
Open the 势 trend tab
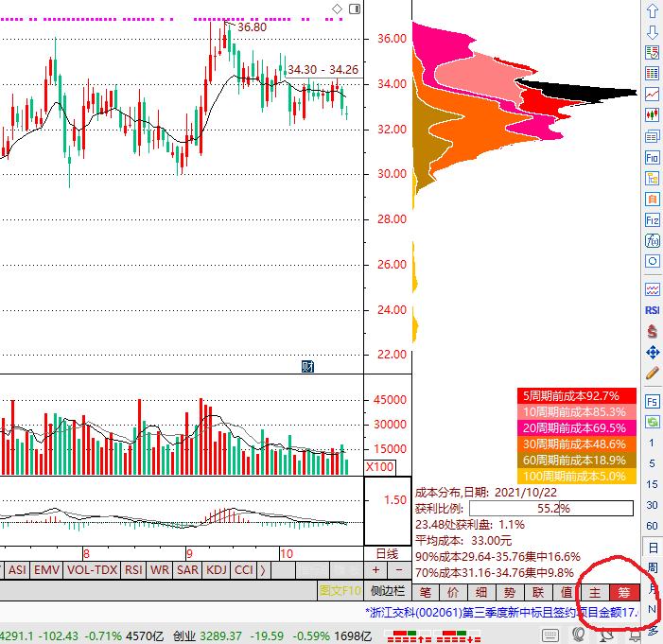click(510, 592)
